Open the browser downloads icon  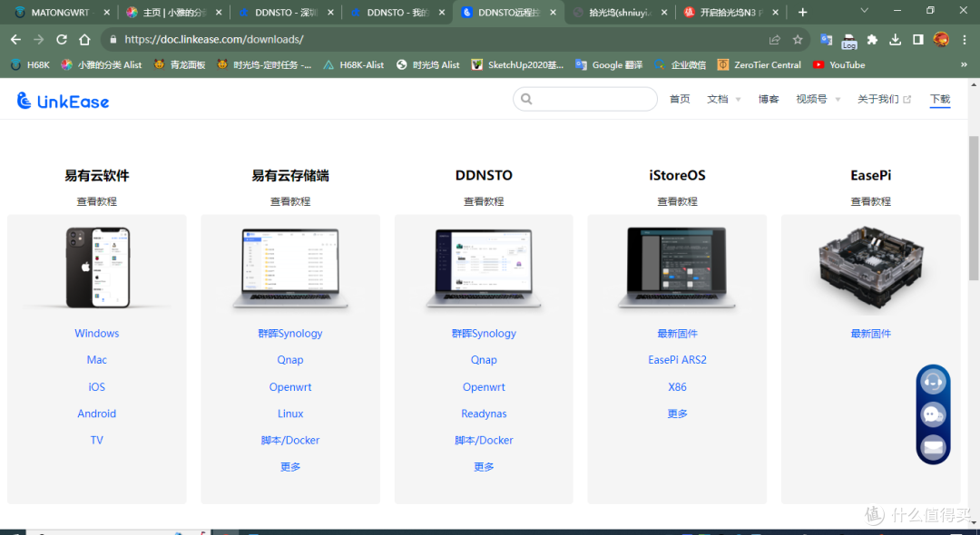click(x=895, y=39)
